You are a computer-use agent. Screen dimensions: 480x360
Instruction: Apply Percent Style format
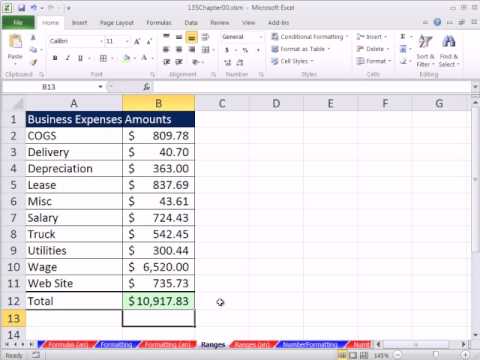245,50
